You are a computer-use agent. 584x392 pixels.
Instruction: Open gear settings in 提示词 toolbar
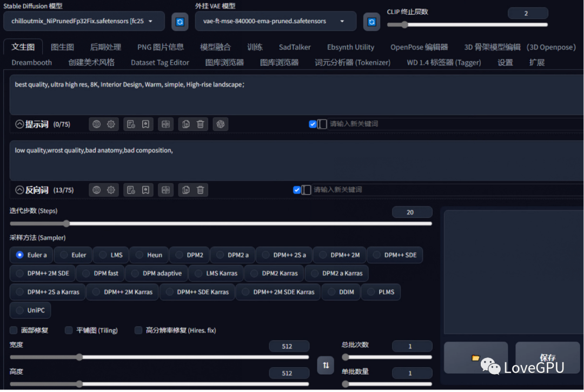111,124
